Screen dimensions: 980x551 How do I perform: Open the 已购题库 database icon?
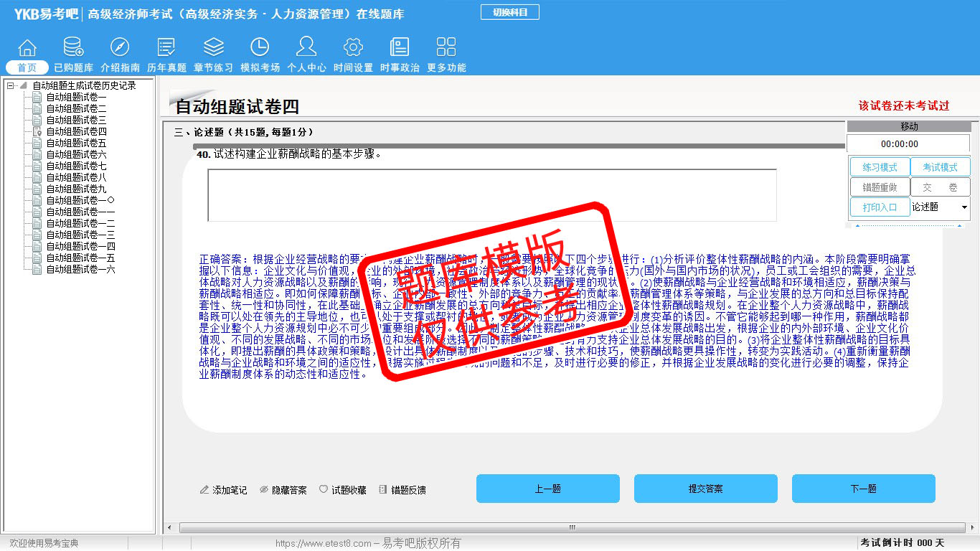pos(73,48)
